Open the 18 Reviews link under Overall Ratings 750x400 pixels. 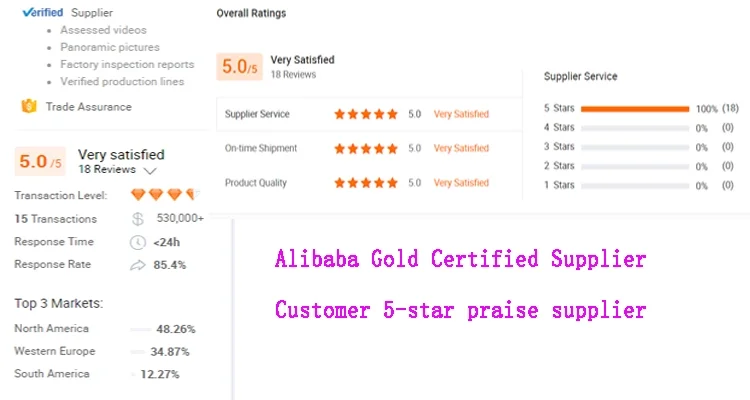pyautogui.click(x=293, y=75)
